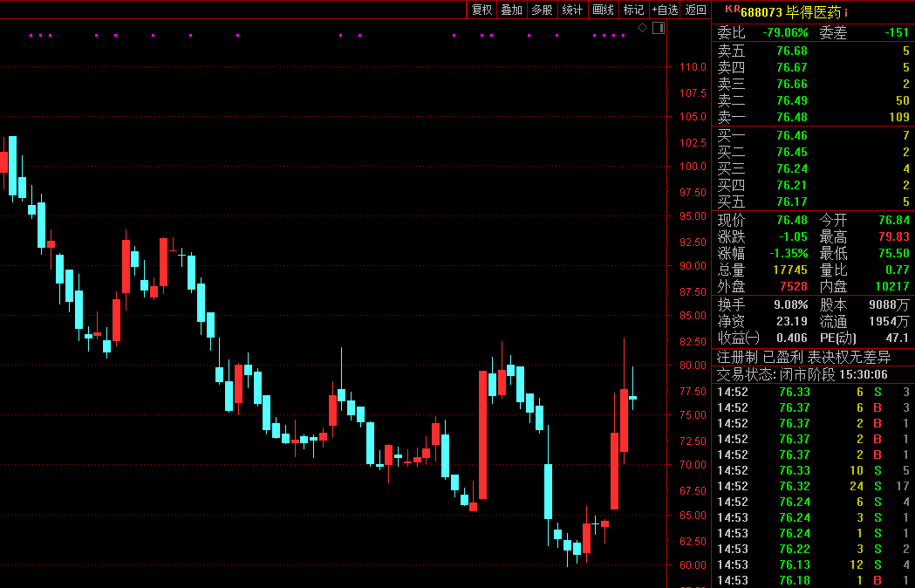Select the 卖一 ask price 76.48
Screen dimensions: 915x588
pos(792,117)
